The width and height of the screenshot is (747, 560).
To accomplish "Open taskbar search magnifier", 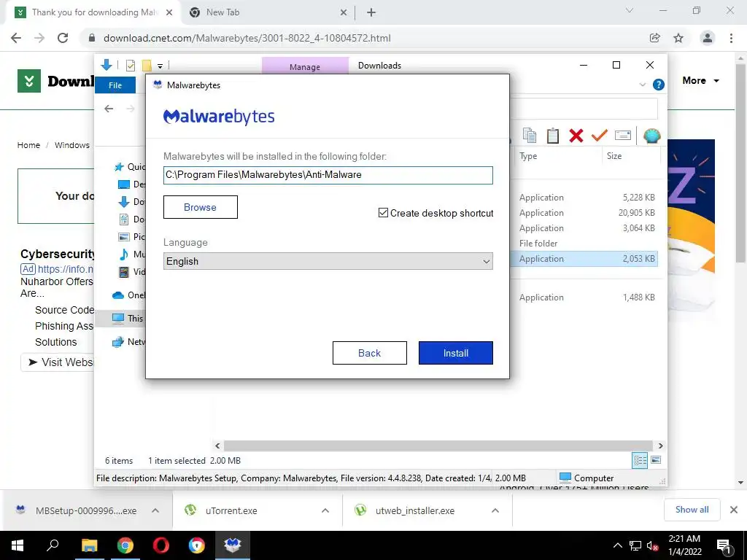I will 53,545.
